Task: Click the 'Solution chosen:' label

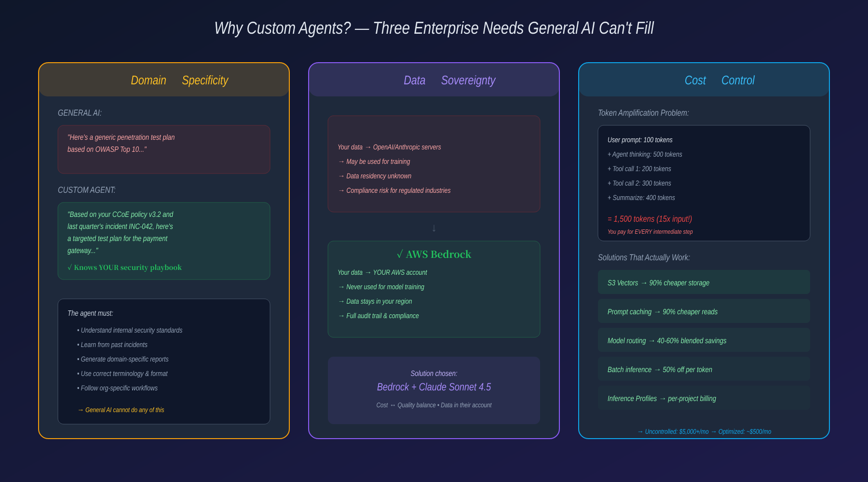Action: tap(434, 374)
